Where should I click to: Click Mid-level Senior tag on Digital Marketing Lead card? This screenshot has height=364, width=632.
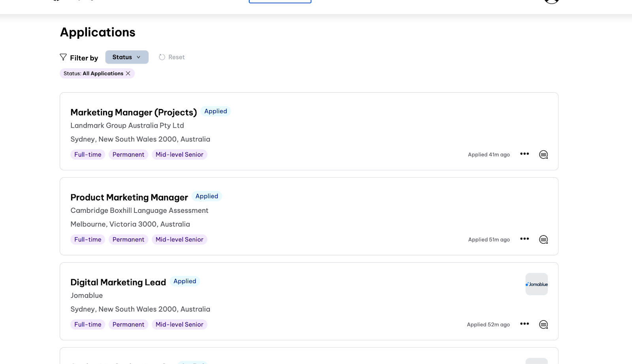pos(179,325)
